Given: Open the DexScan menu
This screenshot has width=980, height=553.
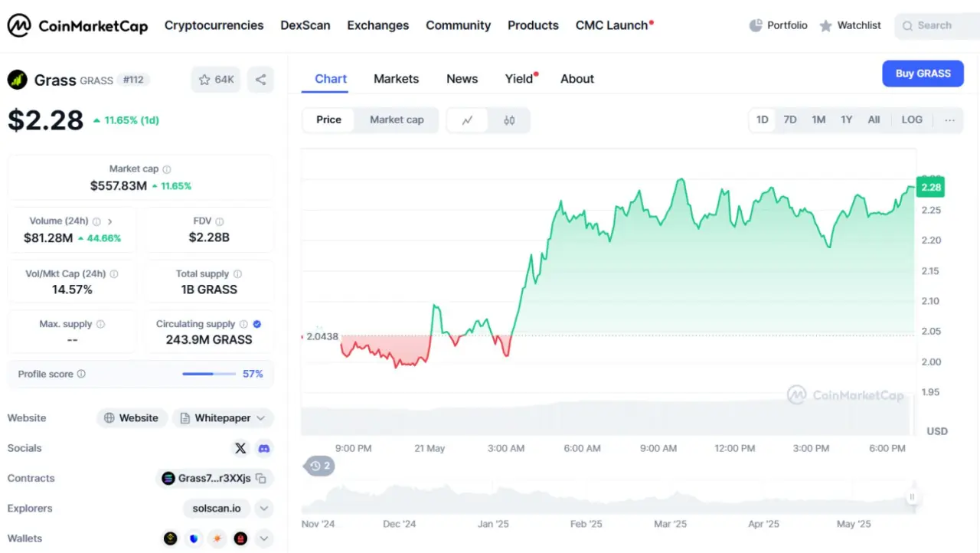Looking at the screenshot, I should (305, 25).
